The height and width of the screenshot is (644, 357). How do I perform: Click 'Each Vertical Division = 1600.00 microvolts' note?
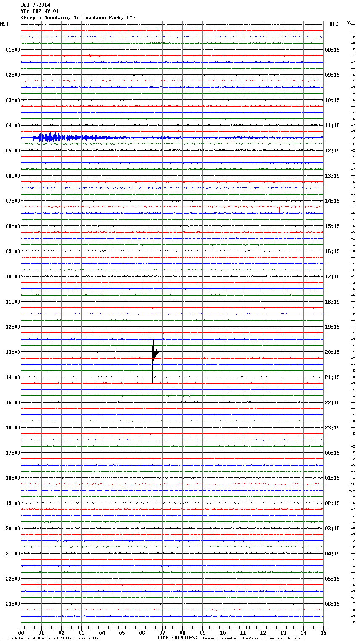coord(53,639)
